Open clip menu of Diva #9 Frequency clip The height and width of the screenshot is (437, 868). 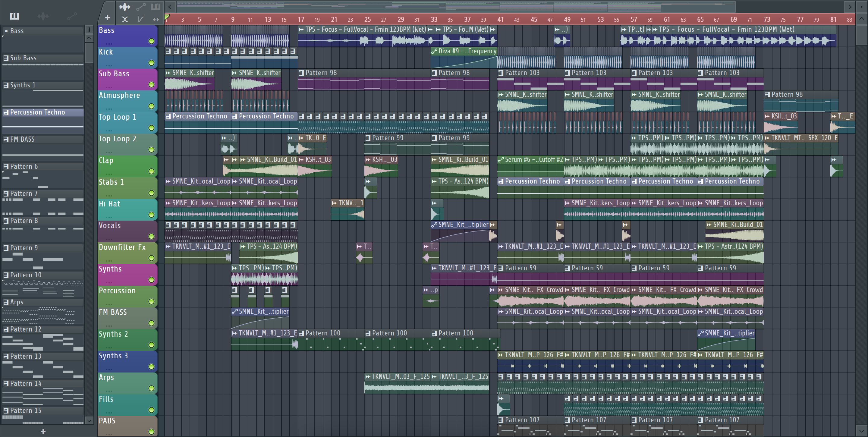[x=434, y=51]
